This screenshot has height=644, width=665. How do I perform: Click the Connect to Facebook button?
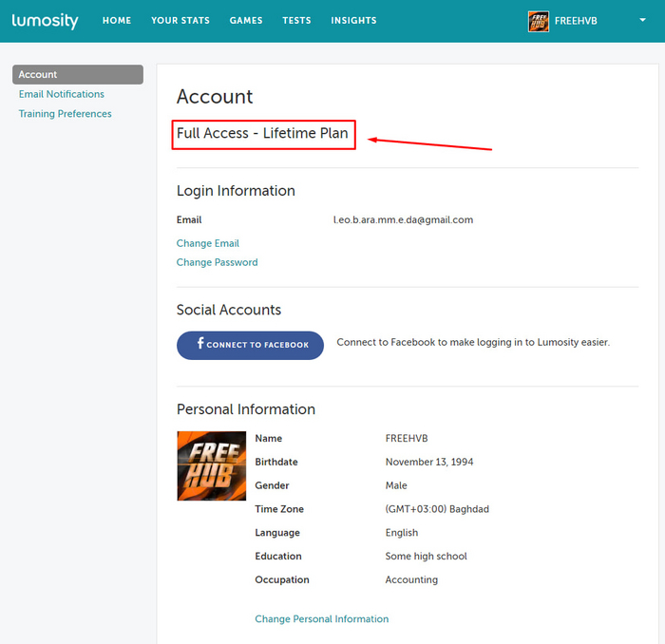pyautogui.click(x=250, y=345)
